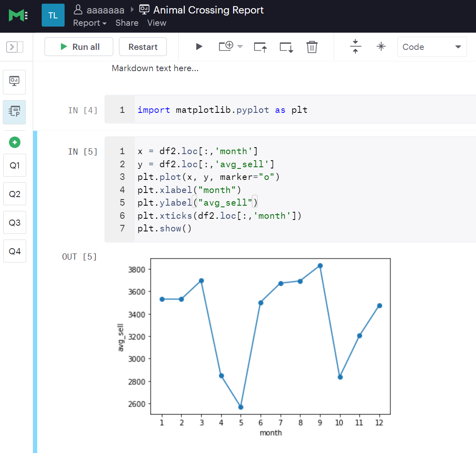The image size is (476, 453).
Task: Click the plt.plot(x, y, marker="o") line
Action: click(209, 177)
